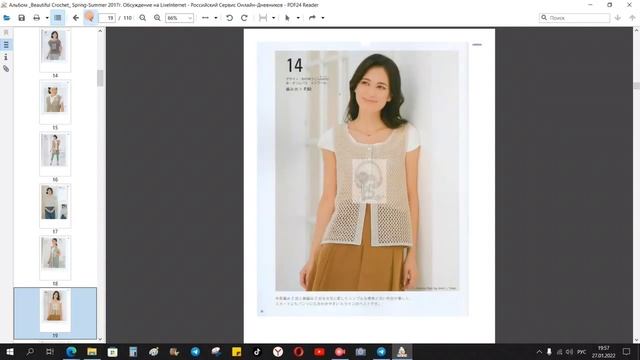Open the zoom percentage combo box
Viewport: 640px width, 360px height.
(179, 18)
